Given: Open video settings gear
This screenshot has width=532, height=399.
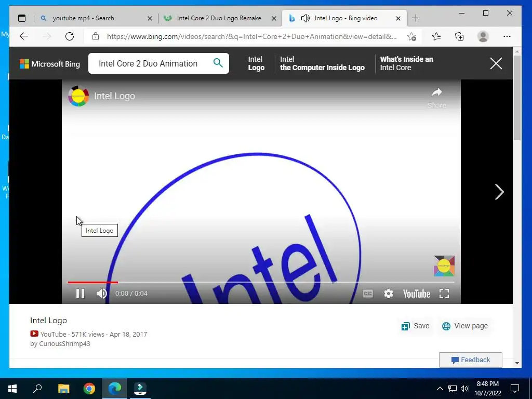Looking at the screenshot, I should [x=389, y=294].
